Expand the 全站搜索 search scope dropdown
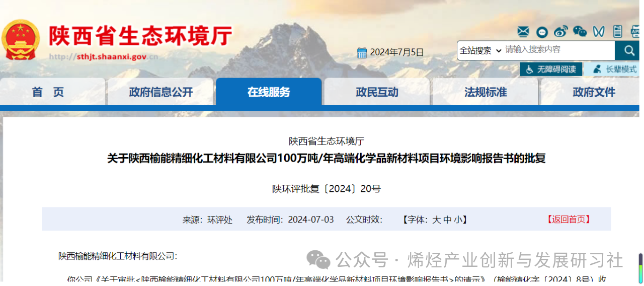The width and height of the screenshot is (644, 286). [480, 50]
